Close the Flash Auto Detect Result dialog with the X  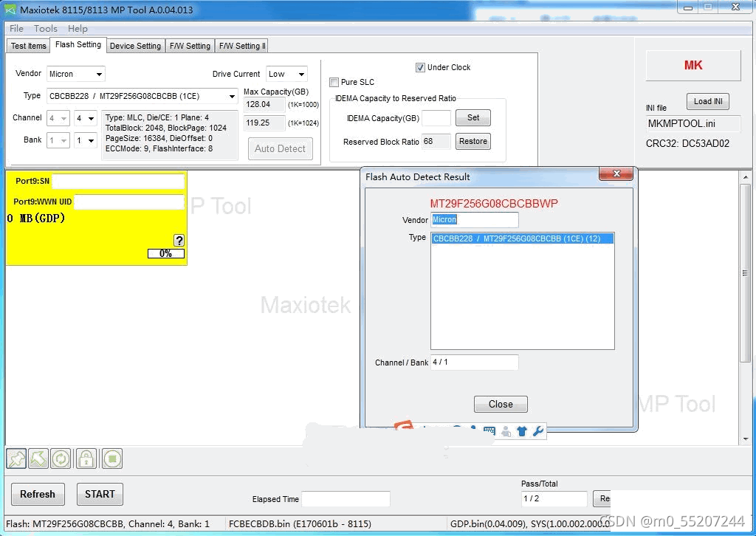(x=616, y=173)
